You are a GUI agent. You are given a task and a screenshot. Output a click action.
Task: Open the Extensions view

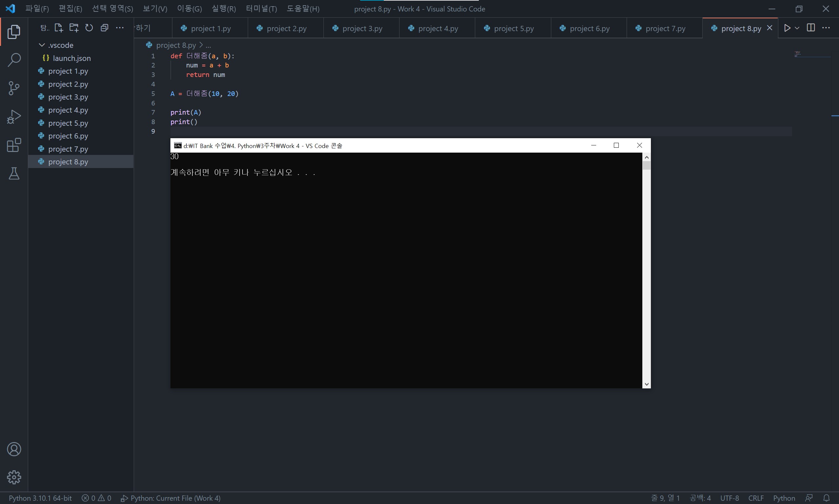click(14, 145)
